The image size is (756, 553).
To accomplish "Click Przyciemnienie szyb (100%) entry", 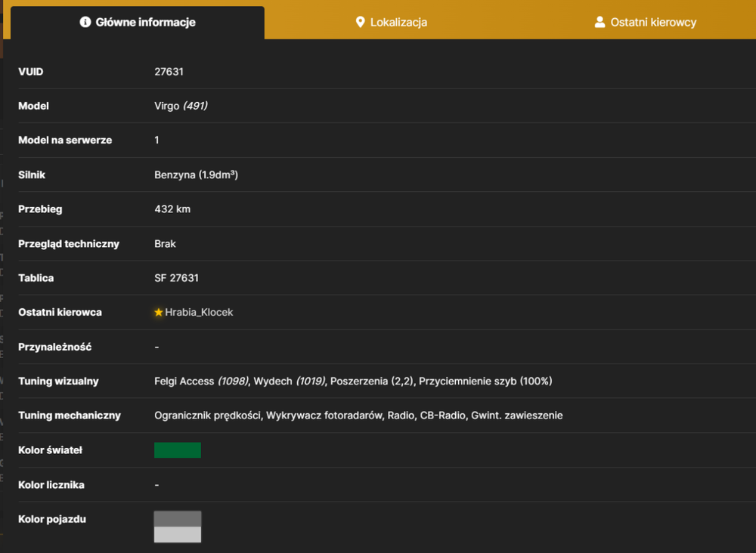I will (x=485, y=381).
